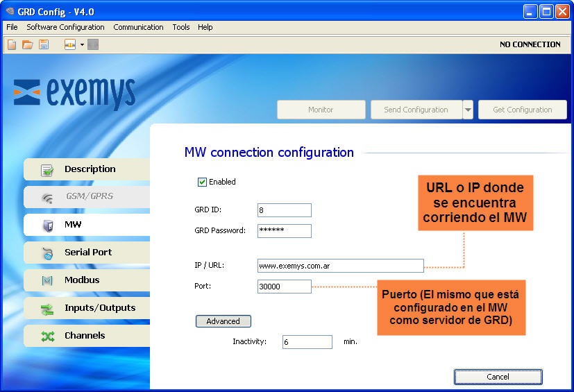Image resolution: width=574 pixels, height=392 pixels.
Task: Click the Modbus sidebar icon
Action: coord(47,281)
